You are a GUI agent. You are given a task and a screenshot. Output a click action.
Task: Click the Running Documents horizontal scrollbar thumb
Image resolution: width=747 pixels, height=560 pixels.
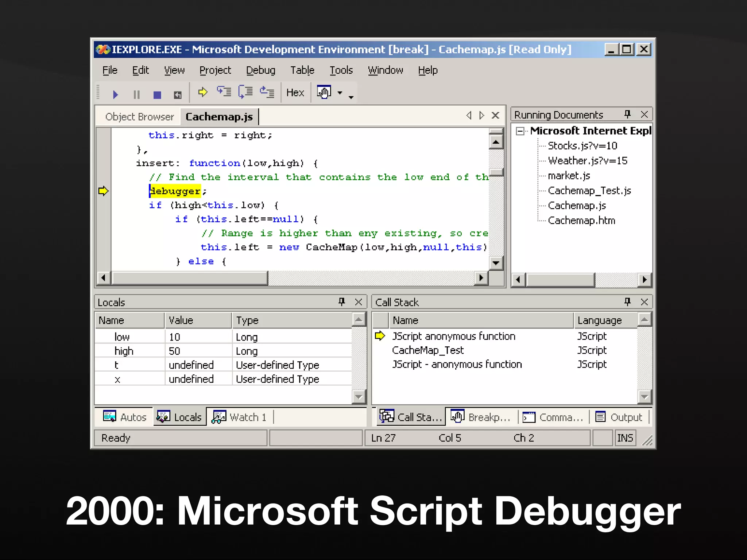click(x=560, y=280)
